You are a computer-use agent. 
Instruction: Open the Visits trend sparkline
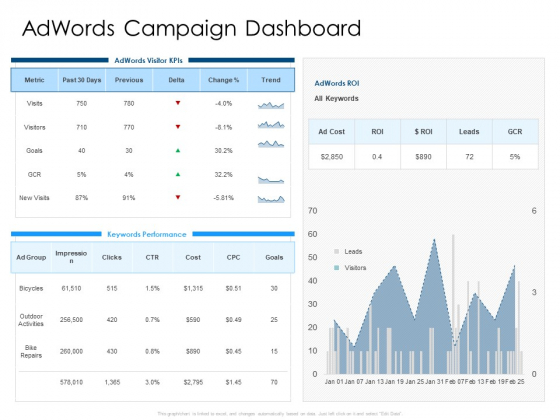(x=271, y=105)
